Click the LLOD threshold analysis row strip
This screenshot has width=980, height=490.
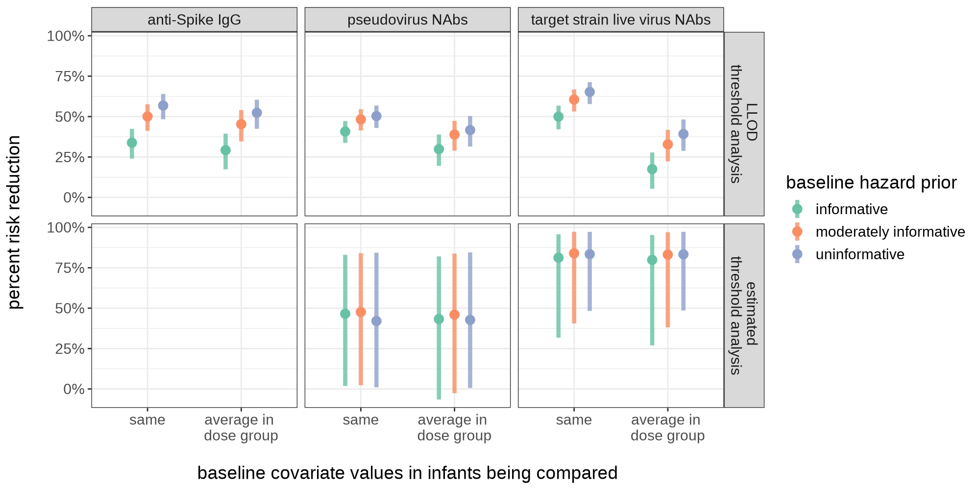tap(744, 123)
